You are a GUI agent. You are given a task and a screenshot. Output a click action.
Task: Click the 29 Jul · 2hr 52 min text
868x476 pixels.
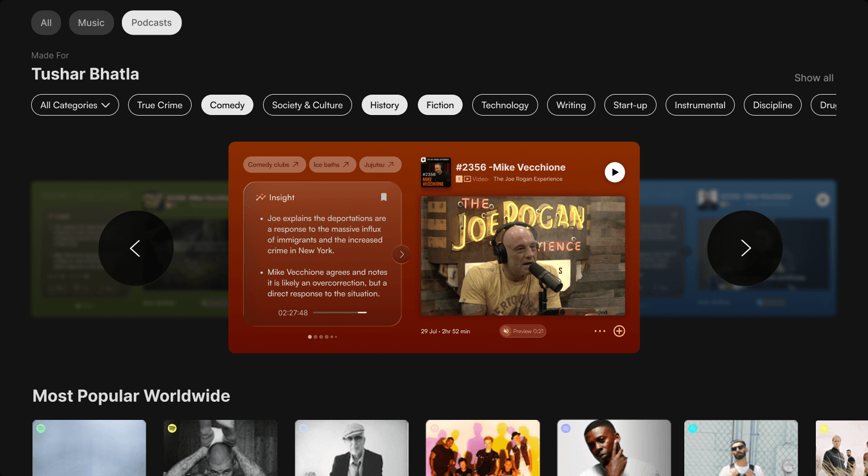tap(445, 331)
